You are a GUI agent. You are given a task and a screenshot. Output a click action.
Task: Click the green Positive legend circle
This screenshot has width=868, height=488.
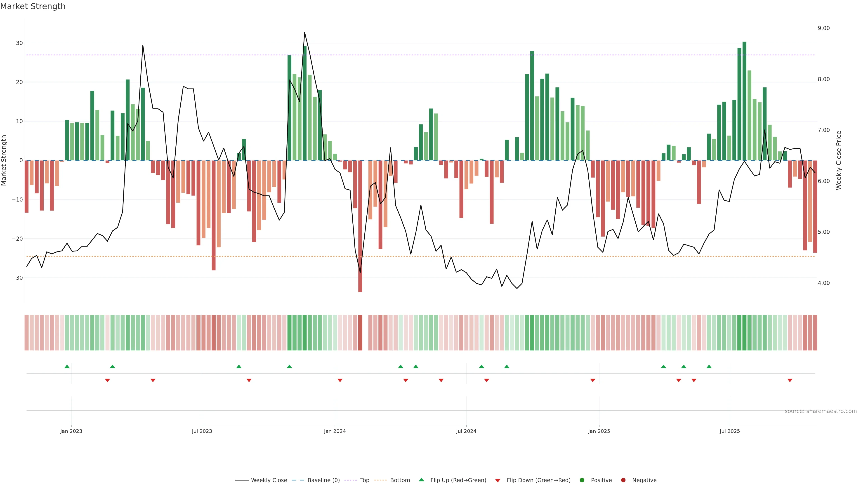point(582,480)
